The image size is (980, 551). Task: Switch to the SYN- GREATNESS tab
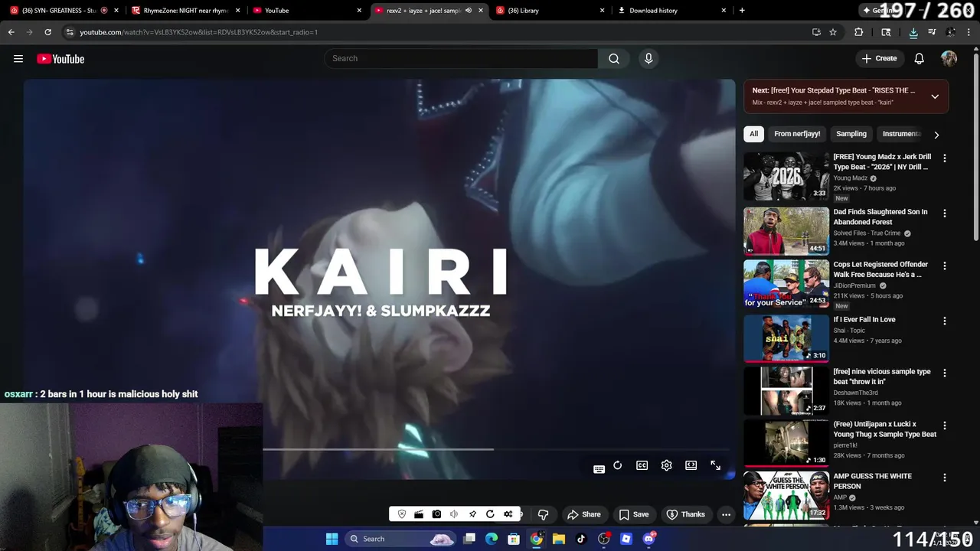pyautogui.click(x=64, y=11)
